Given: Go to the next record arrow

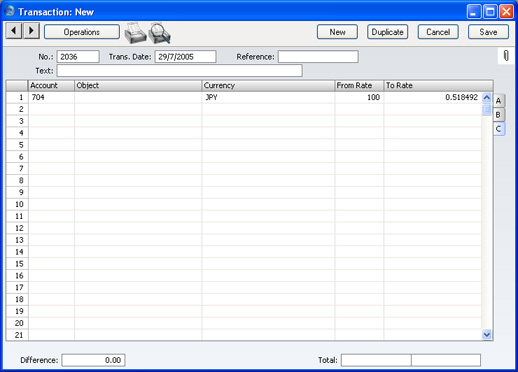Looking at the screenshot, I should tap(31, 31).
